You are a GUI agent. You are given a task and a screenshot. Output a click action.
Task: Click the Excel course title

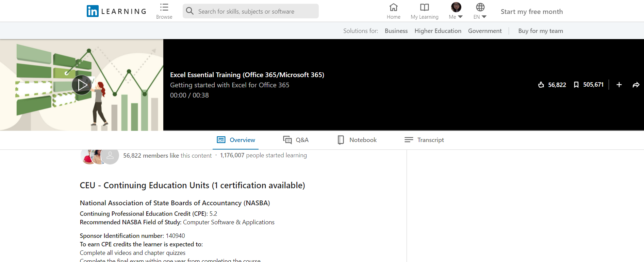[x=247, y=75]
